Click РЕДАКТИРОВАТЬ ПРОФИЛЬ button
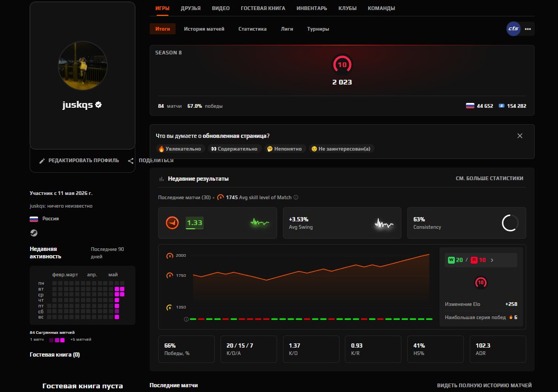This screenshot has width=558, height=392. tap(79, 161)
